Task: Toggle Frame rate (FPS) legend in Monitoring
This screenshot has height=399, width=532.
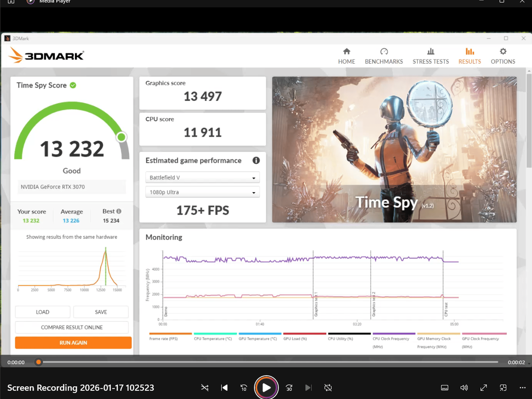Action: point(170,337)
